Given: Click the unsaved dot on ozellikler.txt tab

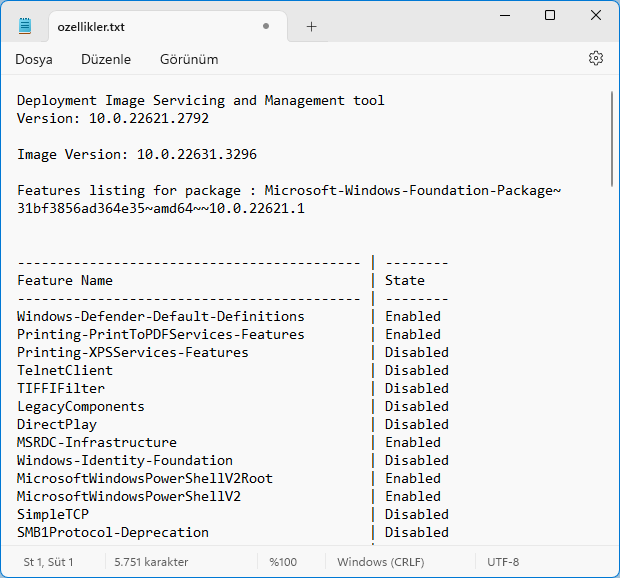Looking at the screenshot, I should (x=266, y=26).
